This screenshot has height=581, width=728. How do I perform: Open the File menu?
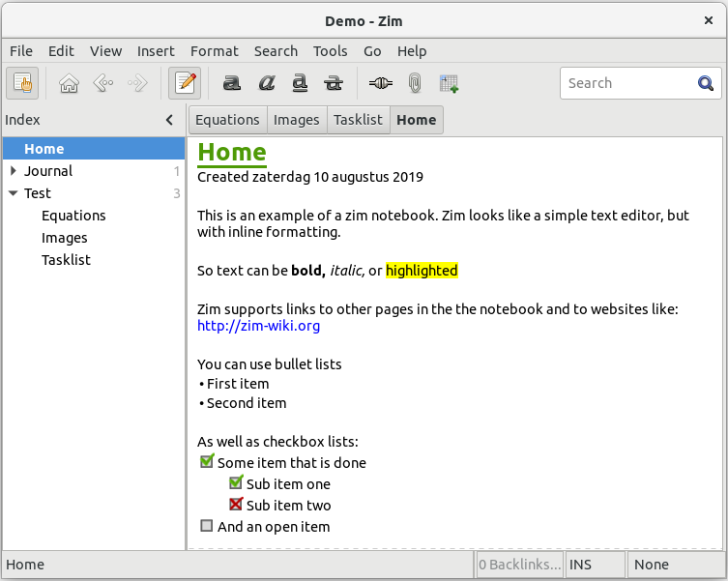pos(21,51)
